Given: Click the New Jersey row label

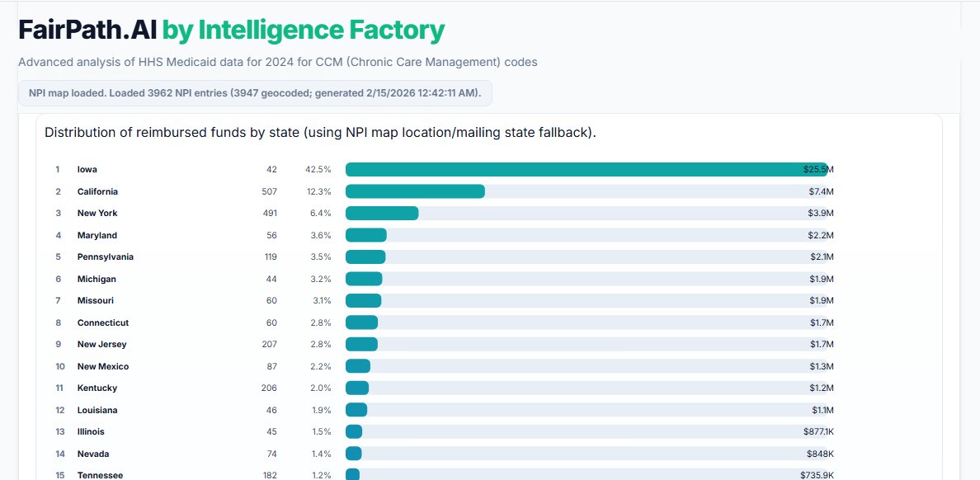Looking at the screenshot, I should pyautogui.click(x=101, y=345).
